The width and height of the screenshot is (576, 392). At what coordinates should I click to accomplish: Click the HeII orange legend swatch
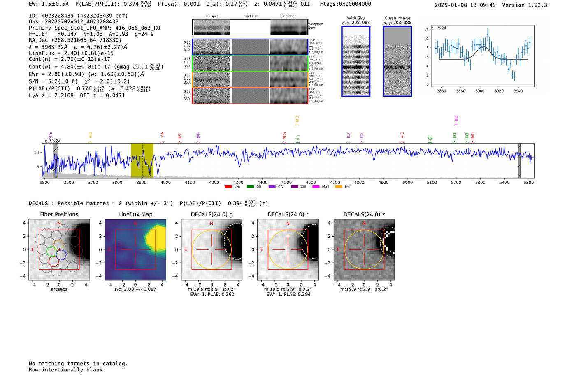coord(339,187)
